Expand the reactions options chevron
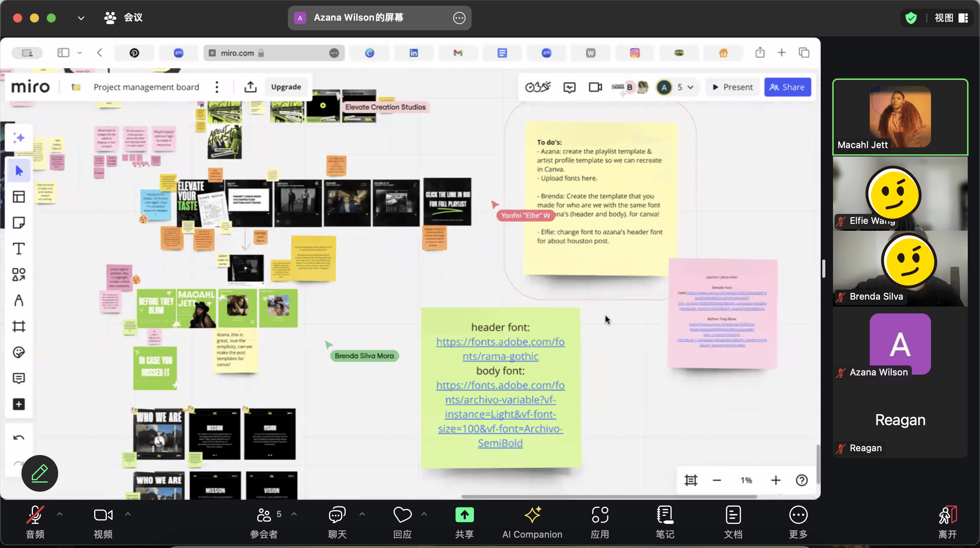Viewport: 980px width, 548px height. point(424,514)
